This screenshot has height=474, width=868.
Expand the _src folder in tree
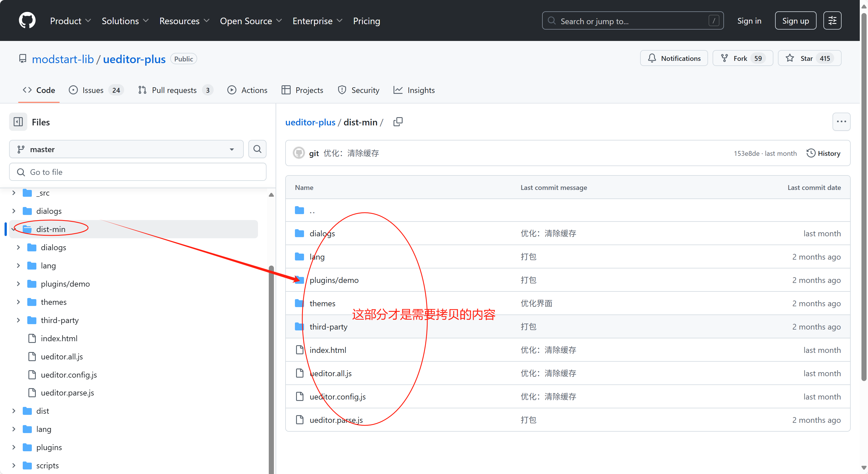(14, 193)
